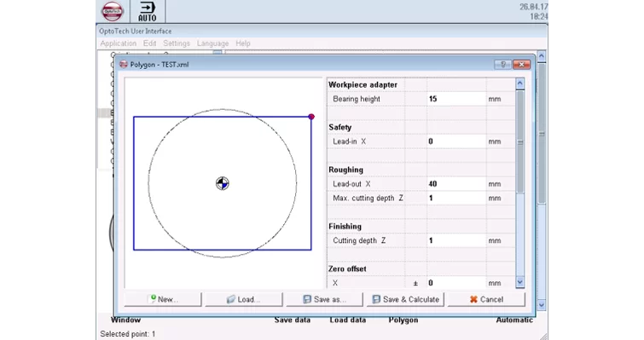This screenshot has height=340, width=644.
Task: Select the AUTO mode icon
Action: point(148,11)
